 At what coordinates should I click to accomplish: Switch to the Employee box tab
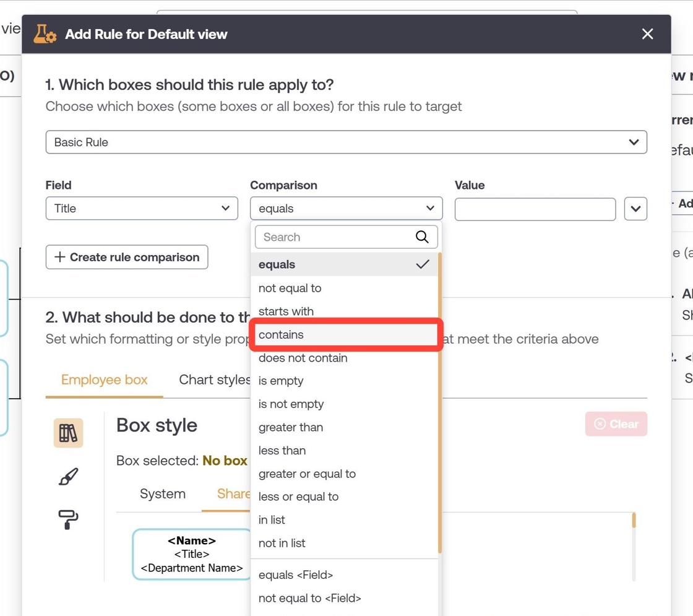pos(105,380)
